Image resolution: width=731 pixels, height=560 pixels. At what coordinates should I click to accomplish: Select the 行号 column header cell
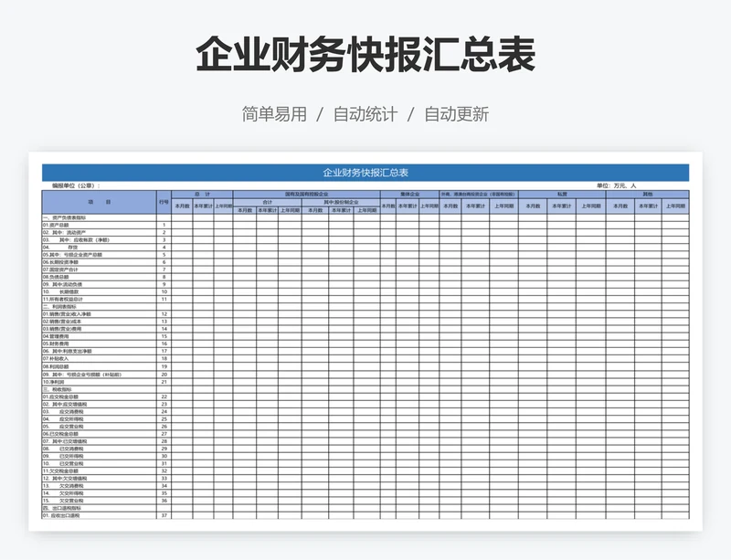coord(164,203)
